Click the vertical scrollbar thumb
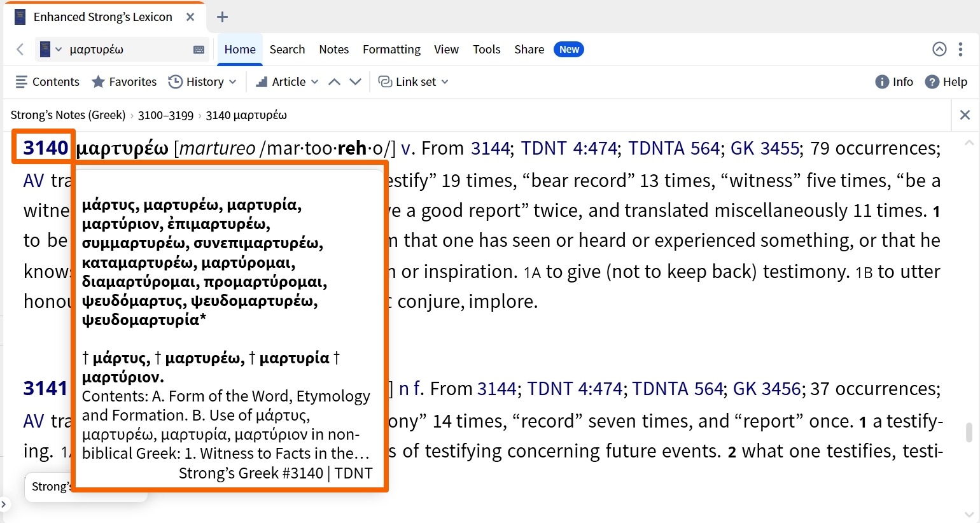Image resolution: width=980 pixels, height=523 pixels. click(969, 433)
